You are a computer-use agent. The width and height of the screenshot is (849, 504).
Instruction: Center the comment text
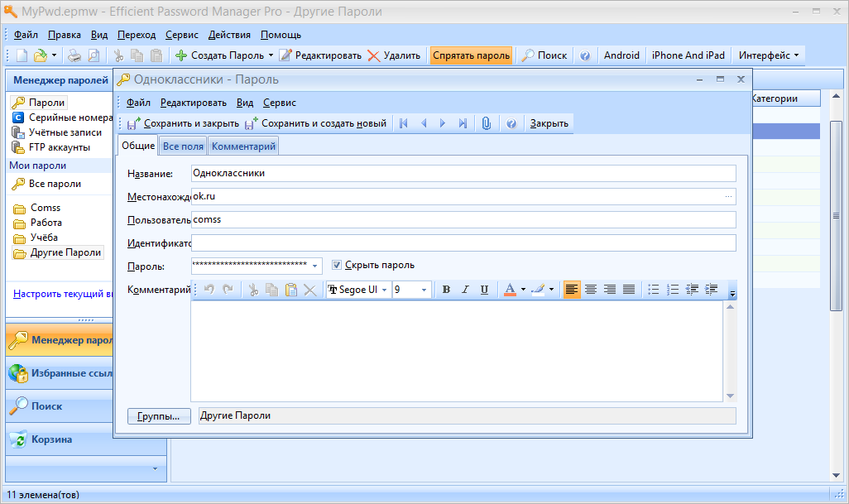tap(591, 290)
